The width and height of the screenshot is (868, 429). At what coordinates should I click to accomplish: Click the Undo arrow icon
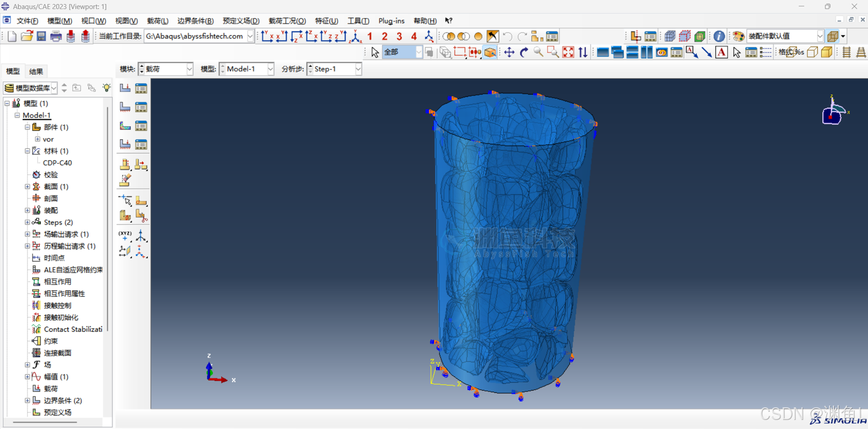pos(507,36)
